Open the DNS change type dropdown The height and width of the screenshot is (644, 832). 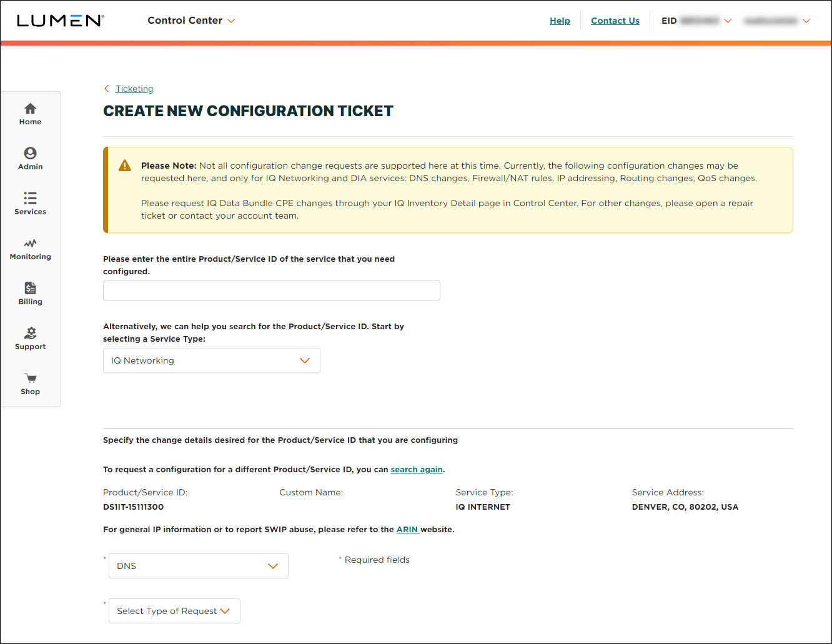199,566
